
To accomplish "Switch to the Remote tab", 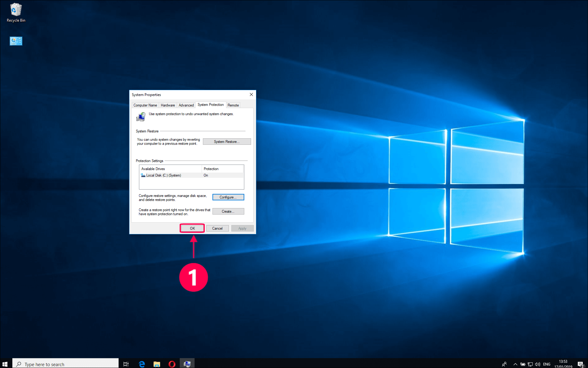I will click(233, 105).
